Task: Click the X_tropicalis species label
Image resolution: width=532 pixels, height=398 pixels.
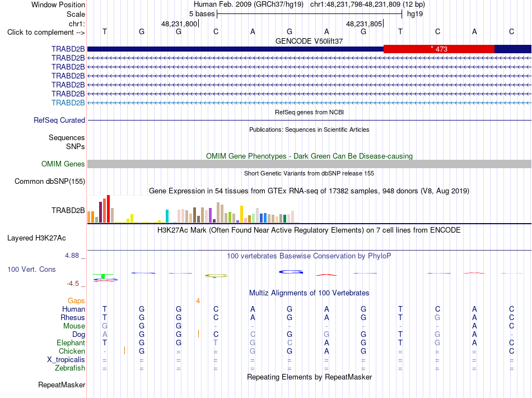Action: pos(66,360)
